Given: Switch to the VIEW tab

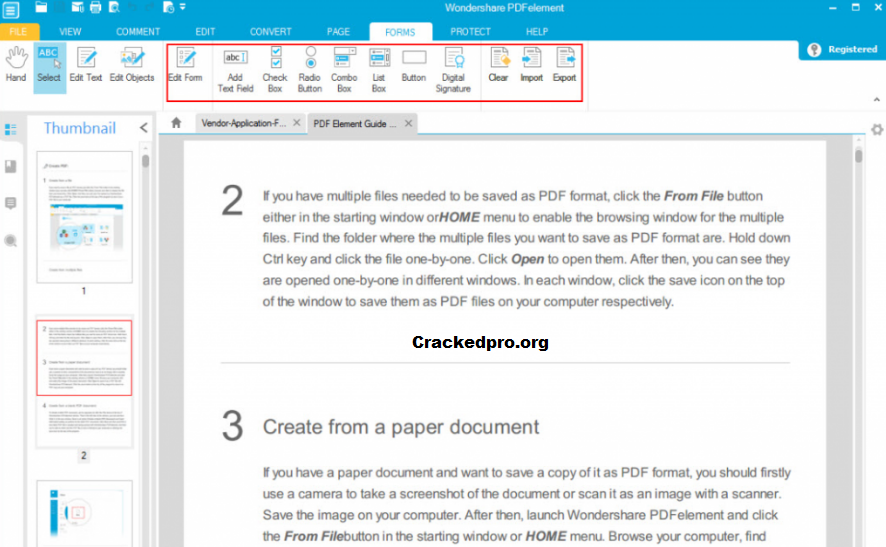Looking at the screenshot, I should pyautogui.click(x=70, y=32).
